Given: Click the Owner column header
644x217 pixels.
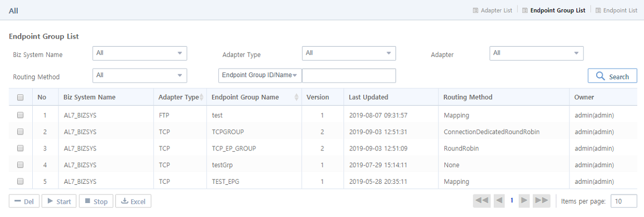Looking at the screenshot, I should [x=584, y=98].
